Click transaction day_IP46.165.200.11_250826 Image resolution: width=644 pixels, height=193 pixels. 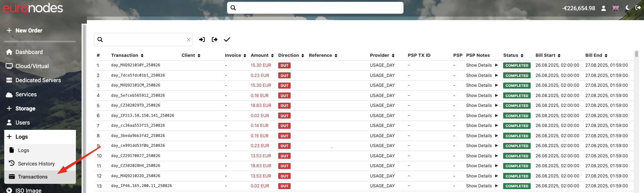142,186
